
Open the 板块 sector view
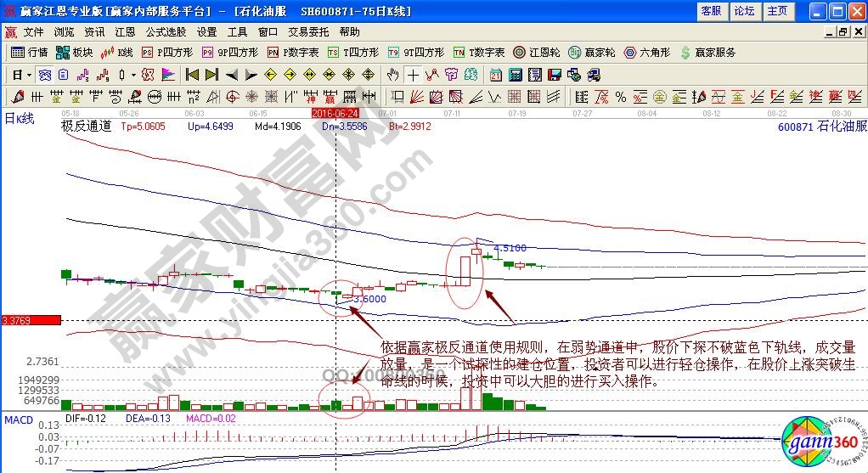75,53
